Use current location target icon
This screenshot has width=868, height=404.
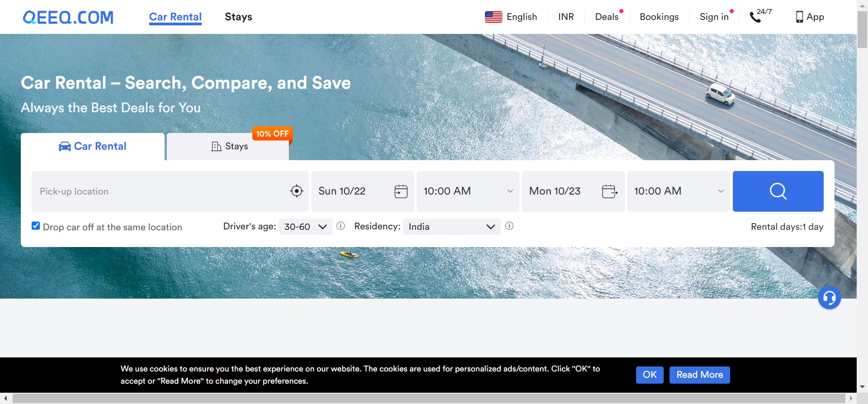pyautogui.click(x=297, y=191)
